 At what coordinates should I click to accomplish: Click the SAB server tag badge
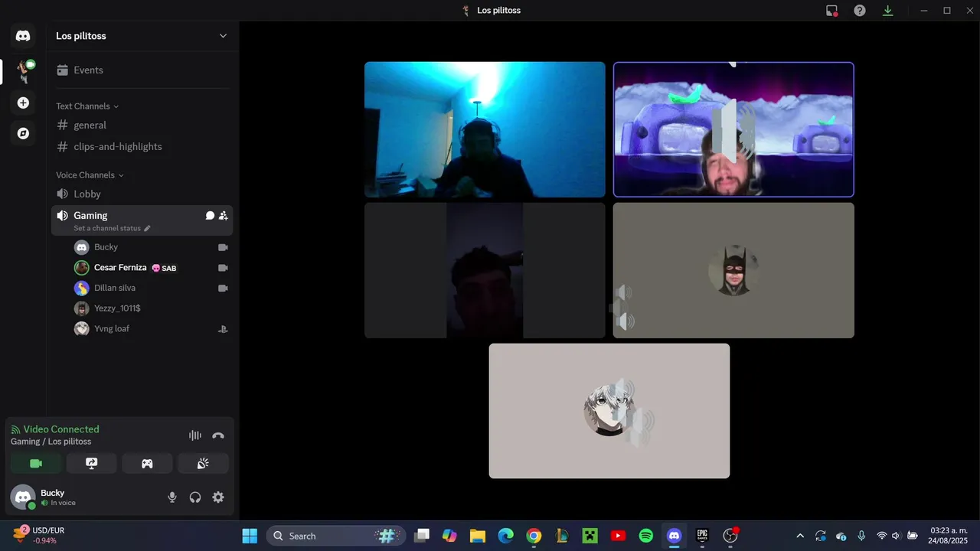[x=164, y=269]
